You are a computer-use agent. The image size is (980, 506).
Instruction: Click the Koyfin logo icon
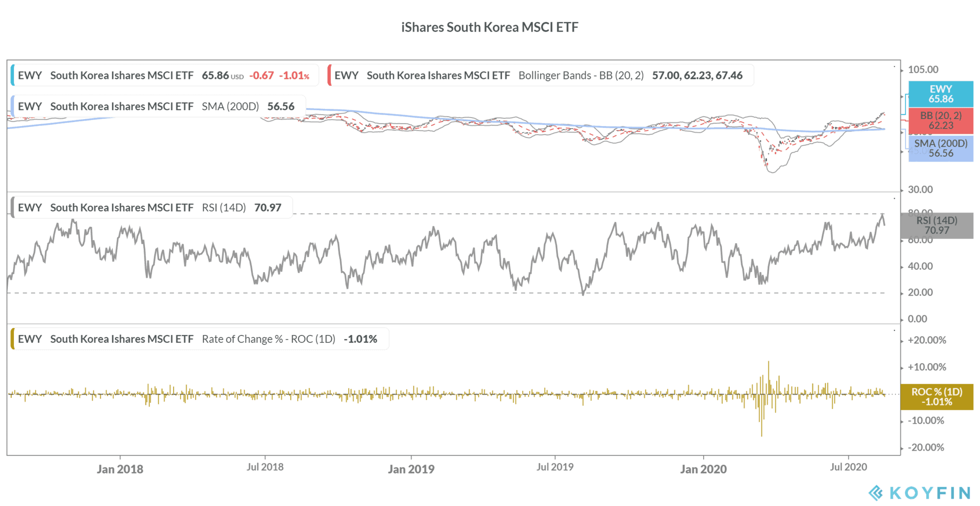876,493
